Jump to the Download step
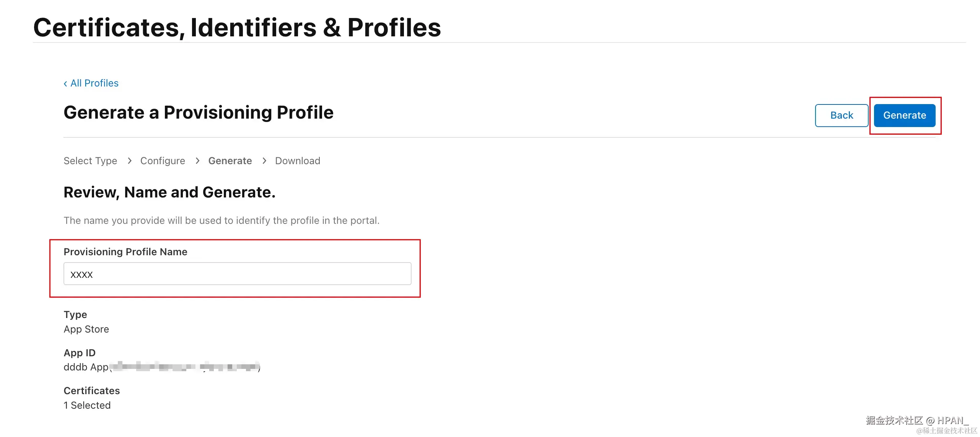 [x=298, y=161]
